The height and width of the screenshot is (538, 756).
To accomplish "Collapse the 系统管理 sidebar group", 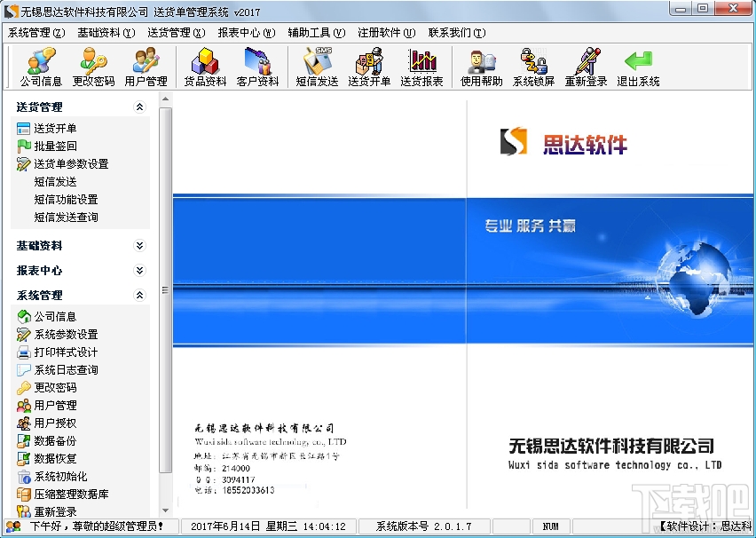I will click(x=140, y=295).
